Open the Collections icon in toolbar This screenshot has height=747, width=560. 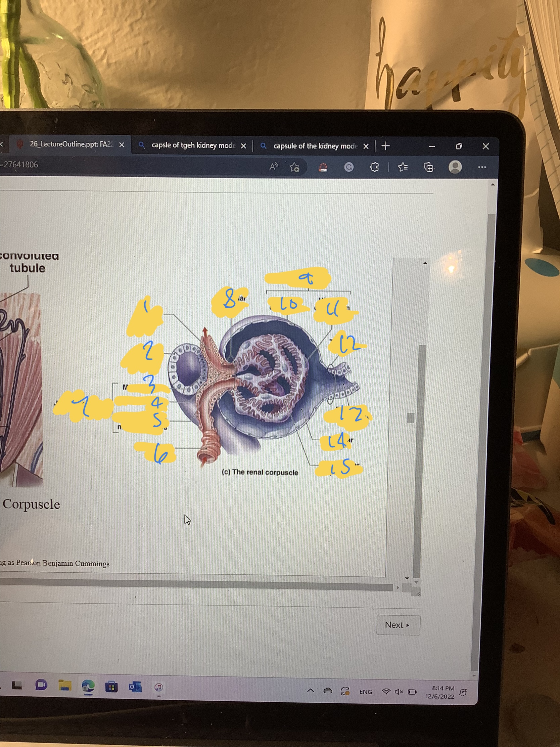coord(428,167)
